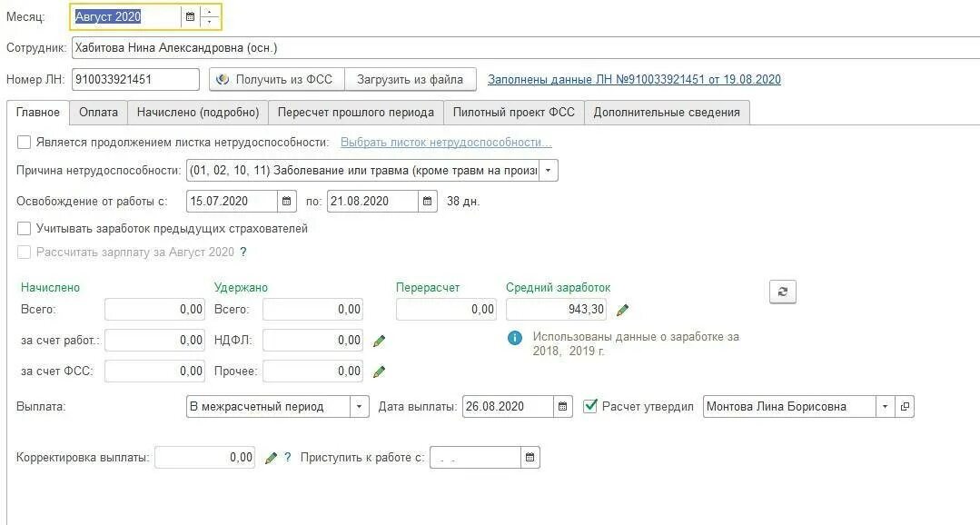Decrease month with the stepper down arrow
This screenshot has height=525, width=980.
210,22
